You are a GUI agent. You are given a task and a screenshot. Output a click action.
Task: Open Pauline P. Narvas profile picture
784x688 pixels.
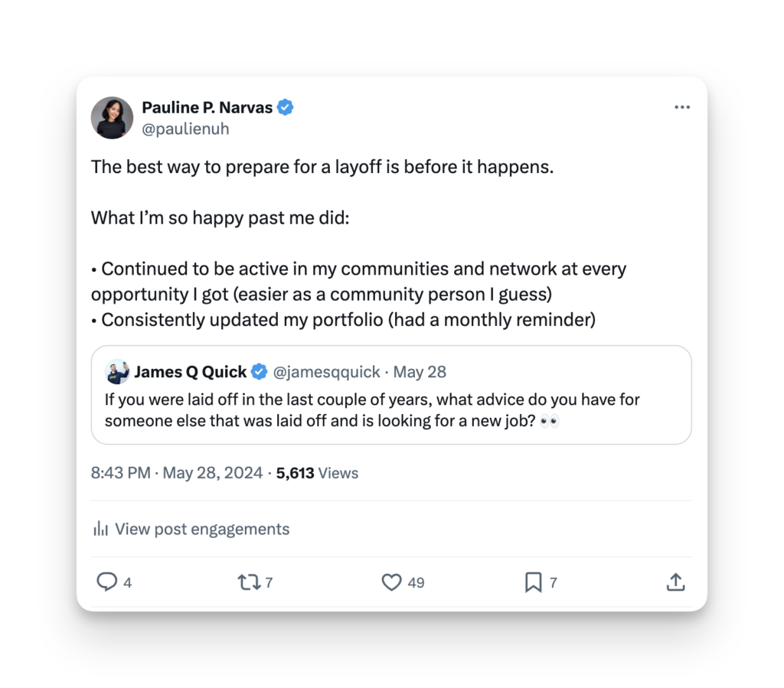[x=112, y=118]
